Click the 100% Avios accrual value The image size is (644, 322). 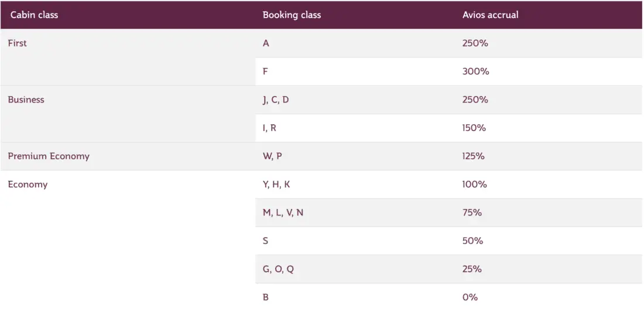(x=474, y=184)
